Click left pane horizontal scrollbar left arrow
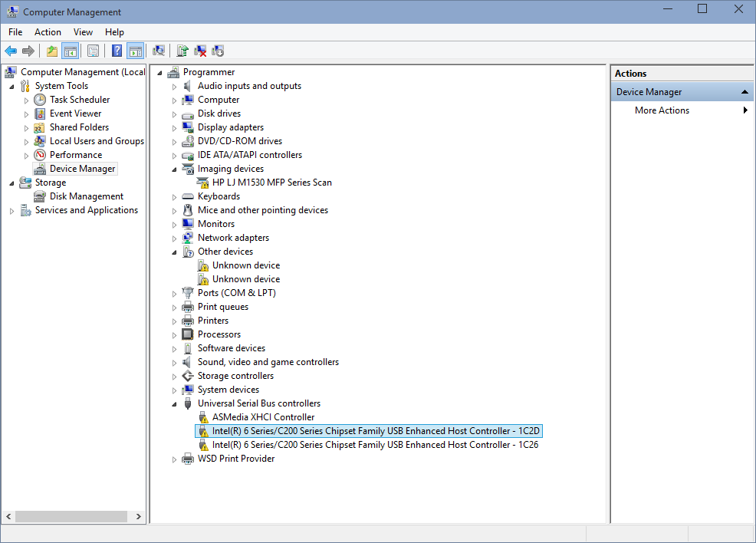The width and height of the screenshot is (756, 543). click(x=8, y=516)
